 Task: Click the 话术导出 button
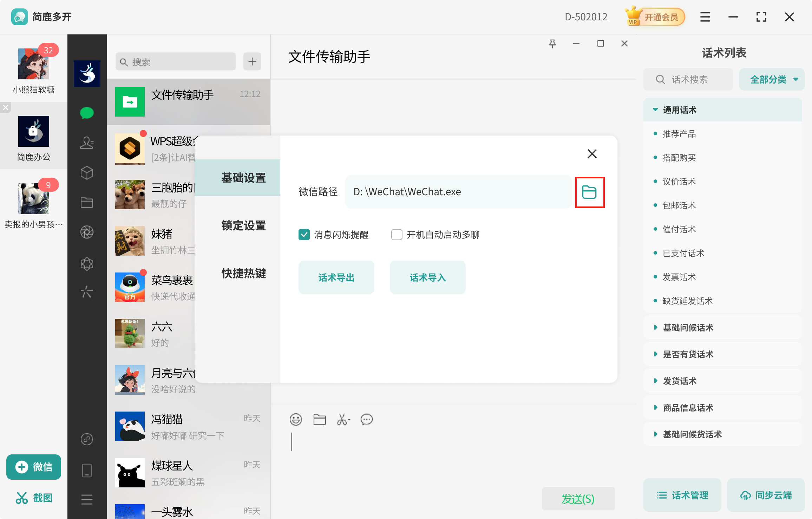point(336,277)
